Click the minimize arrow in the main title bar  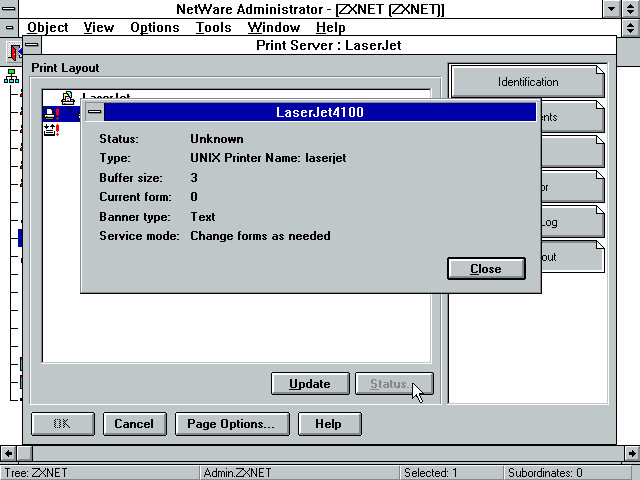point(612,9)
